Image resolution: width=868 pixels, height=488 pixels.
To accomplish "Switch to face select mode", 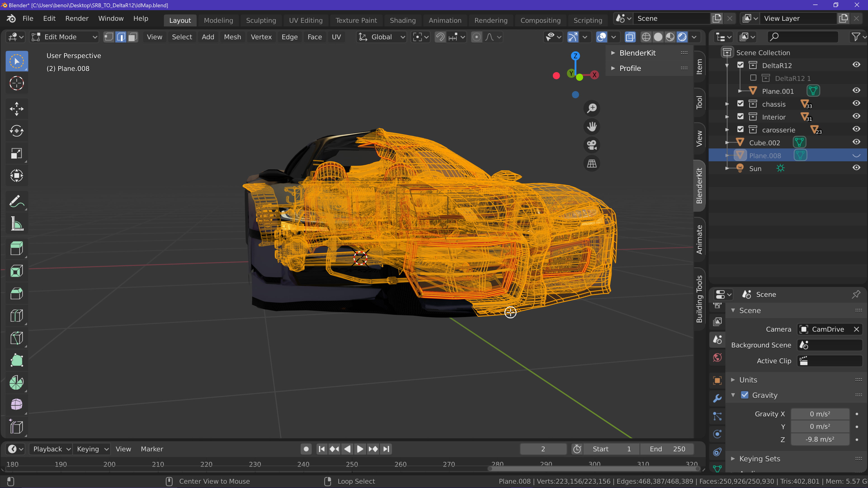I will (x=133, y=37).
